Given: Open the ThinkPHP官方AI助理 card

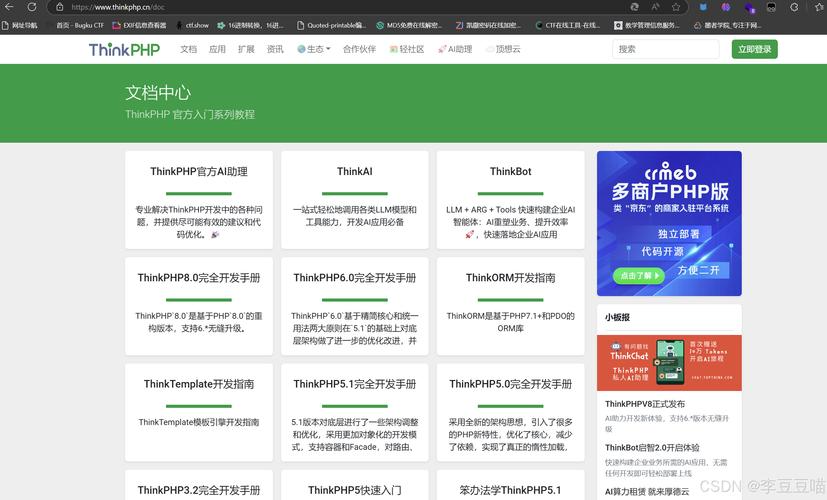Looking at the screenshot, I should pyautogui.click(x=199, y=200).
